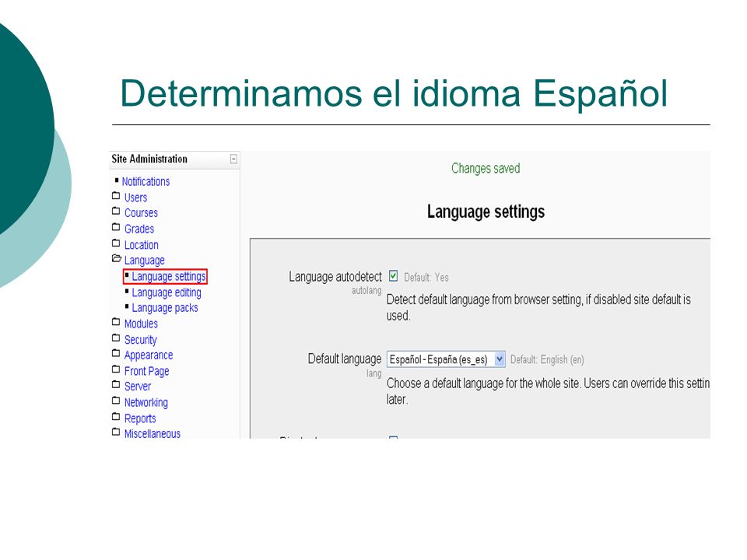Click the 'Detect default language from browser' description
Screen dimensions: 747x560
coord(538,308)
